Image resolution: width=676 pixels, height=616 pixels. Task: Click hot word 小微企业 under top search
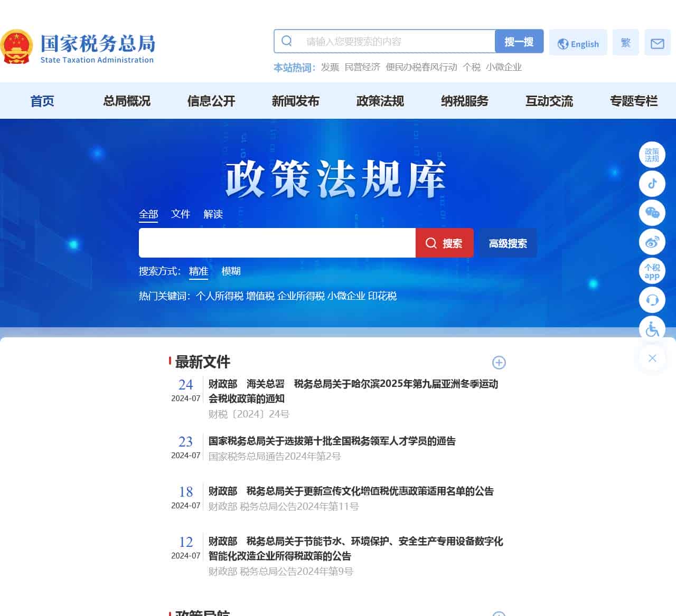[504, 67]
